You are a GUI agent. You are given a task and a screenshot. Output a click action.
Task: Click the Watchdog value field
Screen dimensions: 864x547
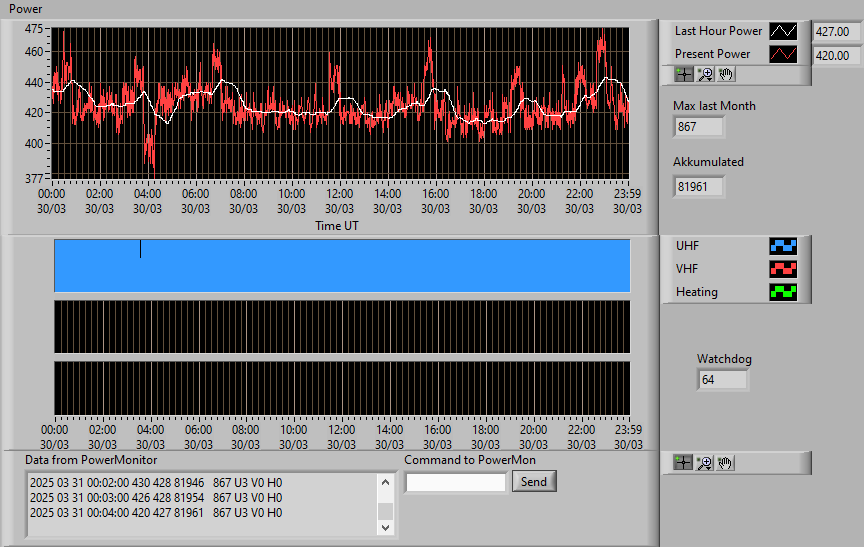coord(722,380)
